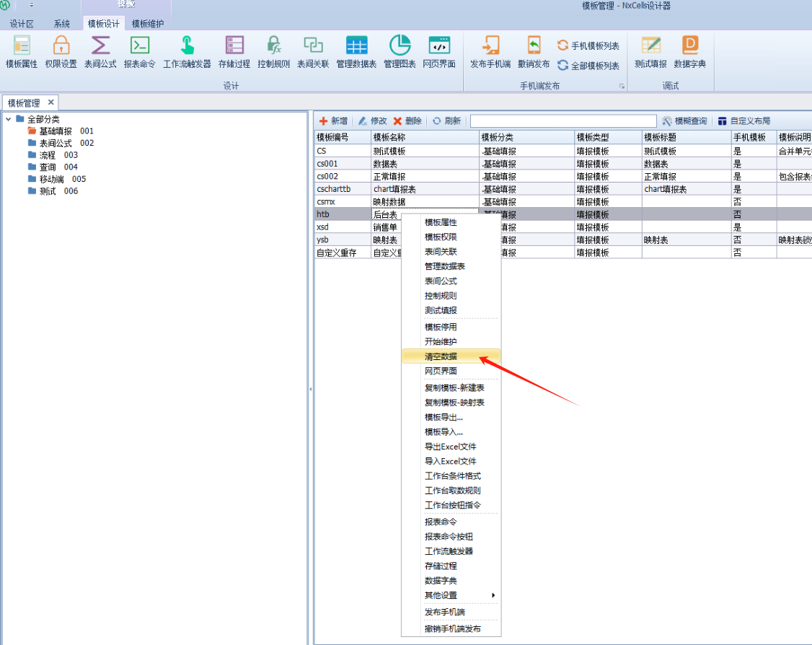812x645 pixels.
Task: Open 报表命令 terminal icon
Action: click(139, 45)
